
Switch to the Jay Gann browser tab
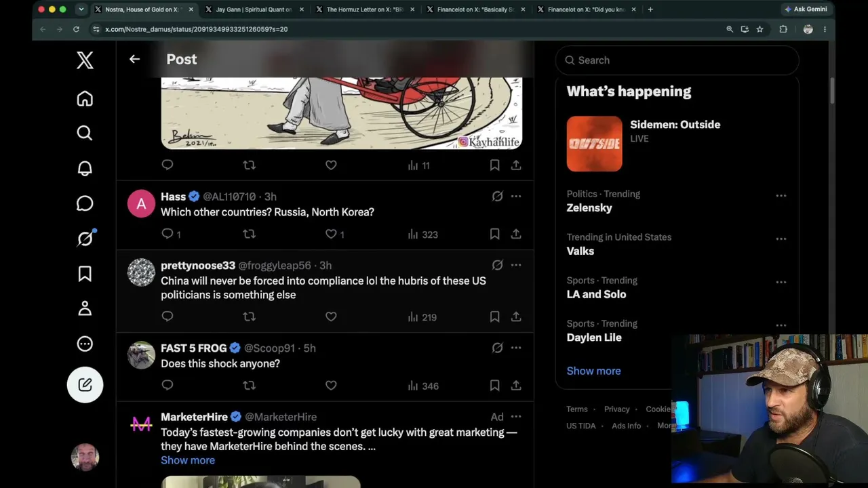click(254, 9)
